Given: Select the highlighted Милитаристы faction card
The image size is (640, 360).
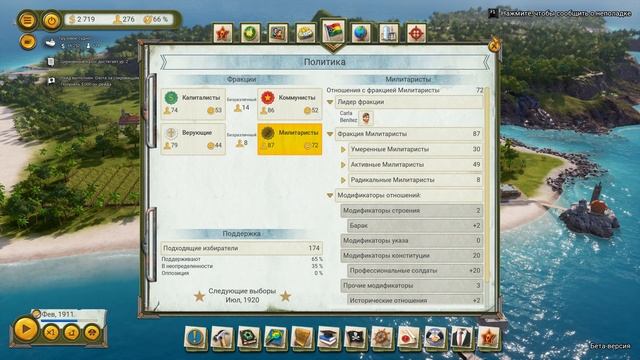Looking at the screenshot, I should [289, 139].
